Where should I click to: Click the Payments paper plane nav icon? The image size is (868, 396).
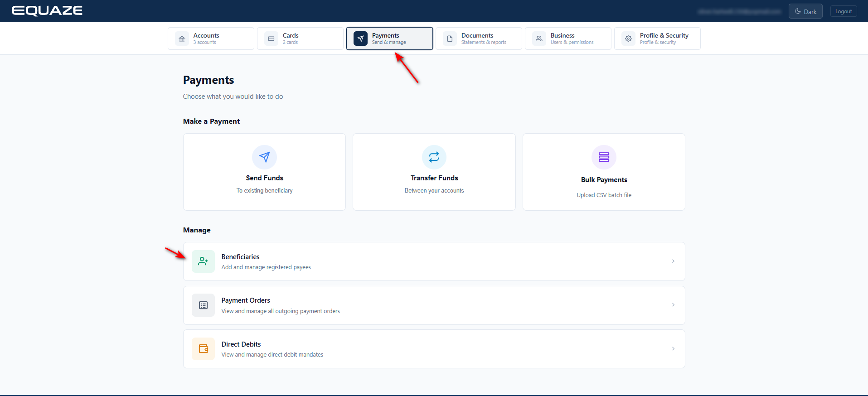coord(360,39)
